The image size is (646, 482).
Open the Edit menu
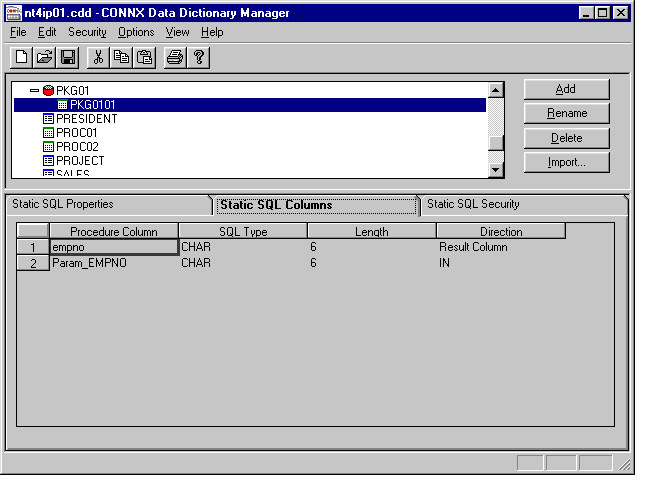tap(47, 32)
